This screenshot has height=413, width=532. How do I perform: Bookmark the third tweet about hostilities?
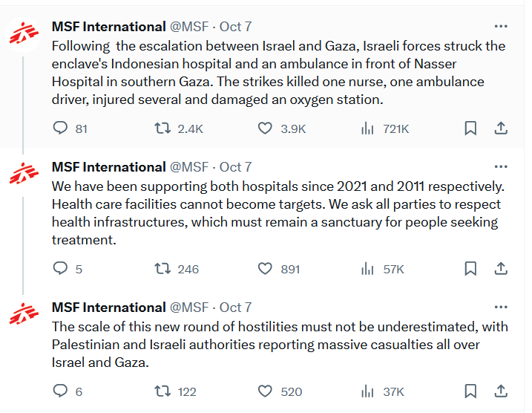(x=470, y=391)
